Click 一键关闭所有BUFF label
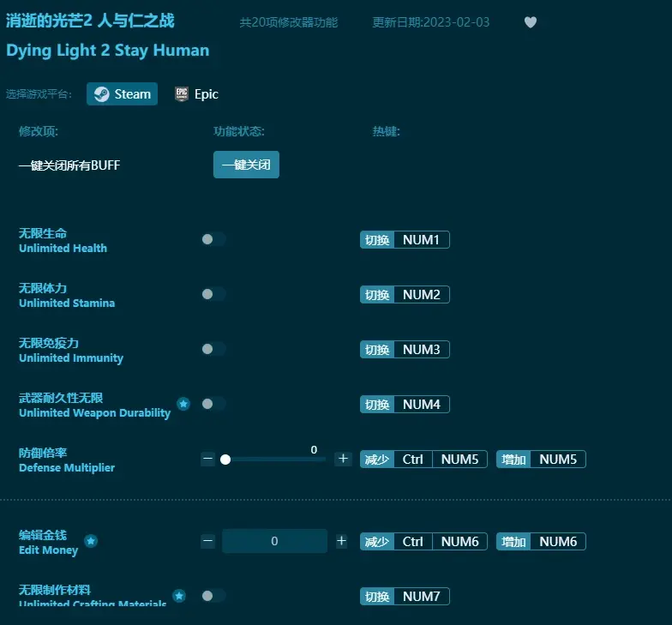This screenshot has height=625, width=672. point(69,165)
